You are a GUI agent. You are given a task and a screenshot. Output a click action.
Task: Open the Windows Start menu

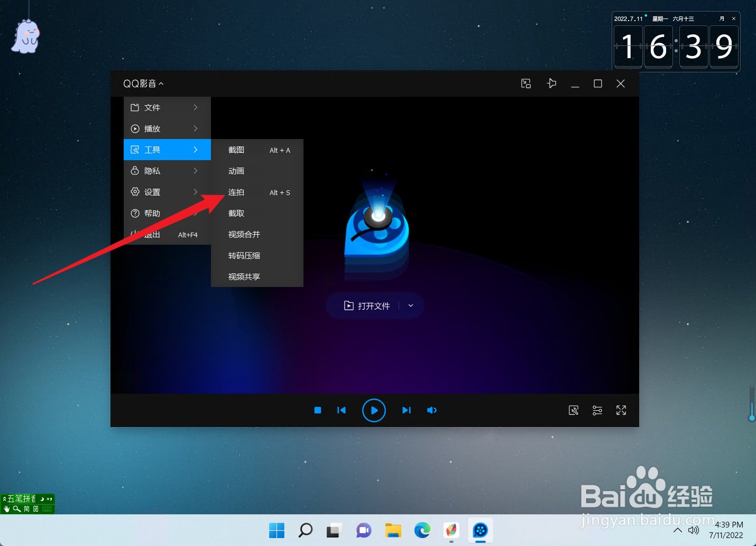point(276,530)
